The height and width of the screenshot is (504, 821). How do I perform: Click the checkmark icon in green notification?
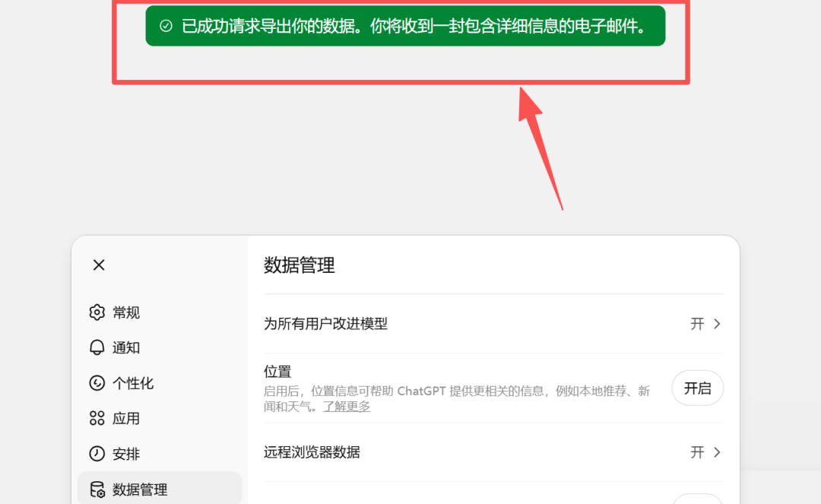pos(166,26)
